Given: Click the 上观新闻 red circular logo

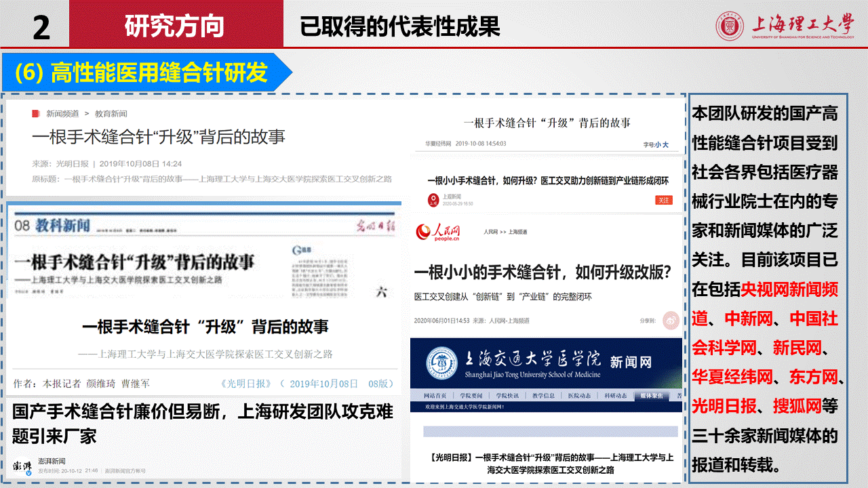Looking at the screenshot, I should click(433, 200).
